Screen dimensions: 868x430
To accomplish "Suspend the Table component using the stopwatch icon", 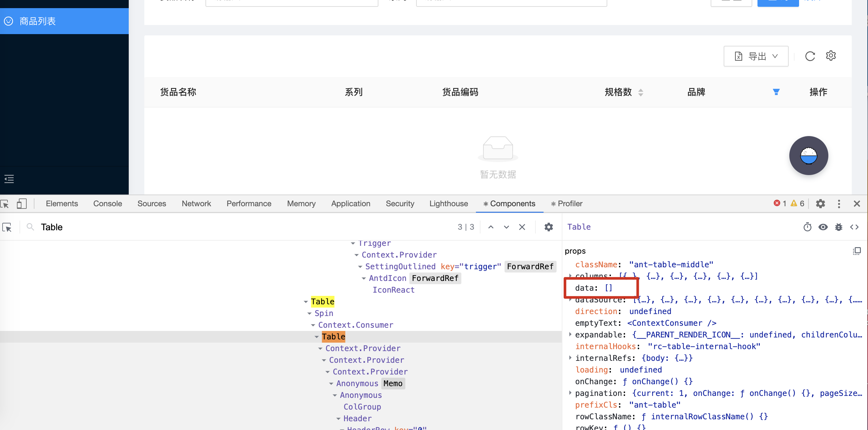I will tap(807, 227).
